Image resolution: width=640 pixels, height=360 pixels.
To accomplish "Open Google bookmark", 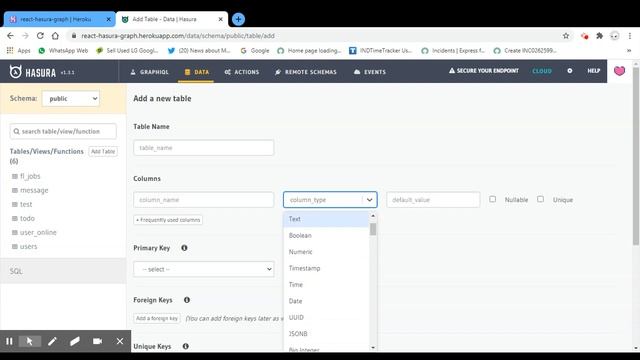I will pos(255,51).
